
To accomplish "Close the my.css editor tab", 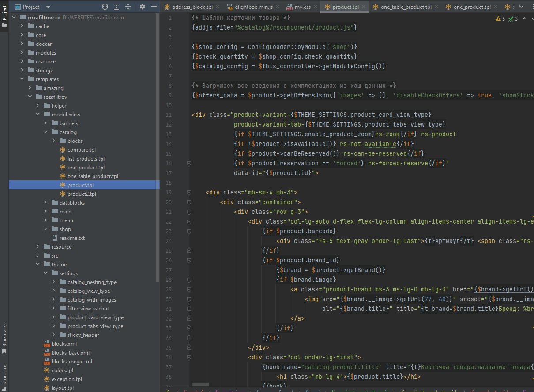I will (315, 7).
